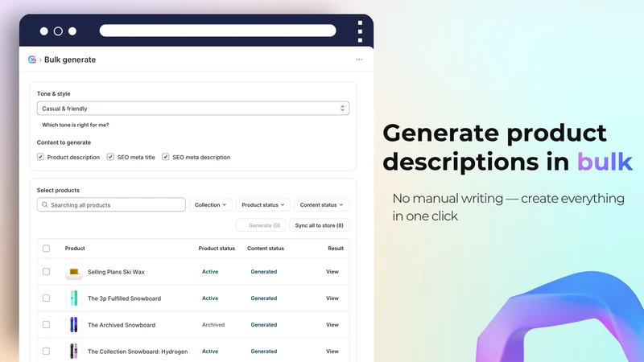View result for The 3p Fulfilled Snowboard

click(332, 298)
